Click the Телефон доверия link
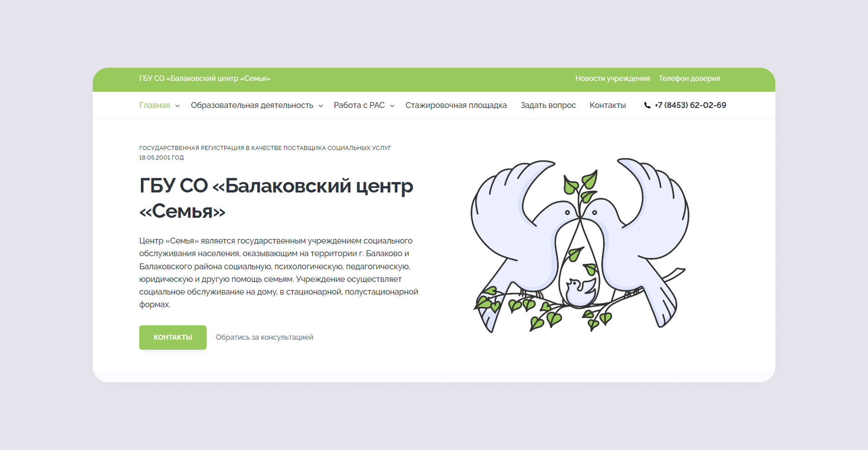The width and height of the screenshot is (868, 450). coord(689,79)
